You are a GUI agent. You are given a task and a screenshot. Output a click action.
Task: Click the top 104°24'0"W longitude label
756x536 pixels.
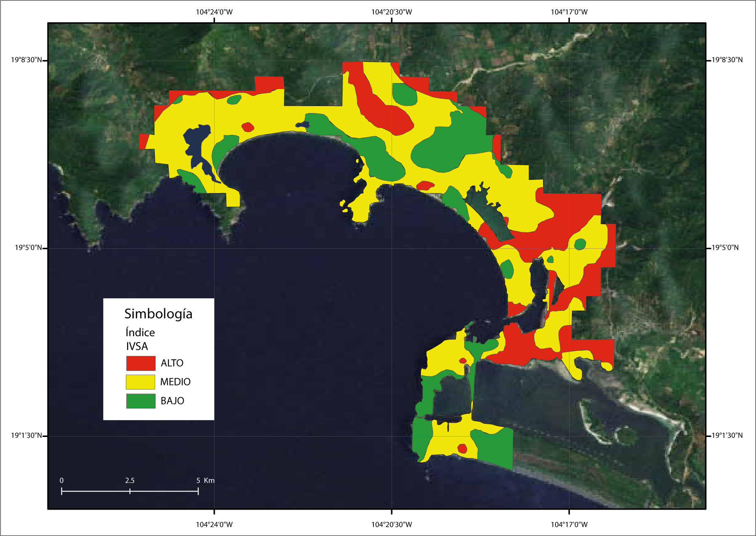pyautogui.click(x=214, y=12)
